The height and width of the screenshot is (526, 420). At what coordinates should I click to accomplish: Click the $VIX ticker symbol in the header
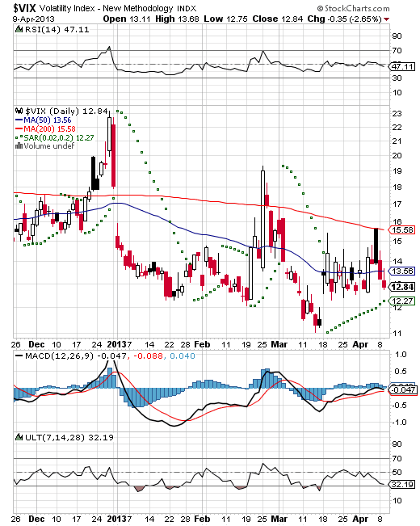24,8
